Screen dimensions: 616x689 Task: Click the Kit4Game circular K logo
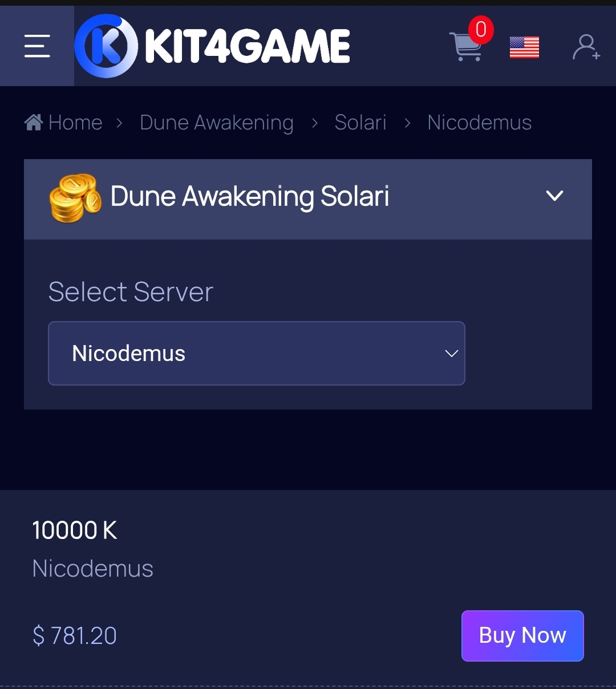click(x=106, y=46)
